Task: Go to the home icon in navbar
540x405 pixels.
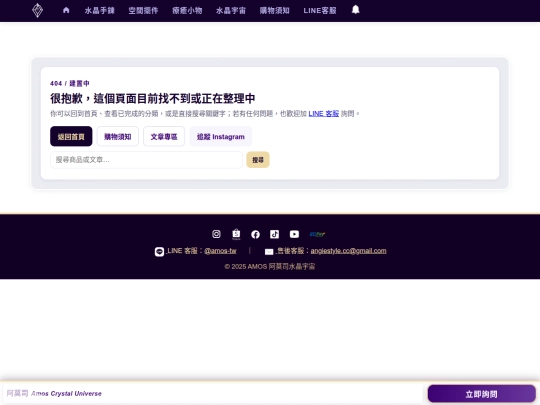Action: coord(66,10)
